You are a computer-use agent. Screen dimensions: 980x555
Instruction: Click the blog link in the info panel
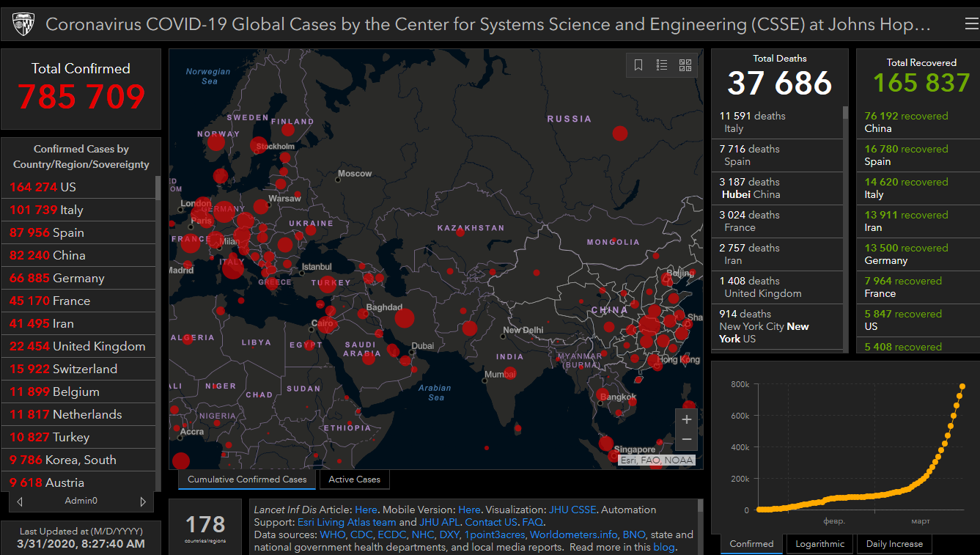coord(664,547)
